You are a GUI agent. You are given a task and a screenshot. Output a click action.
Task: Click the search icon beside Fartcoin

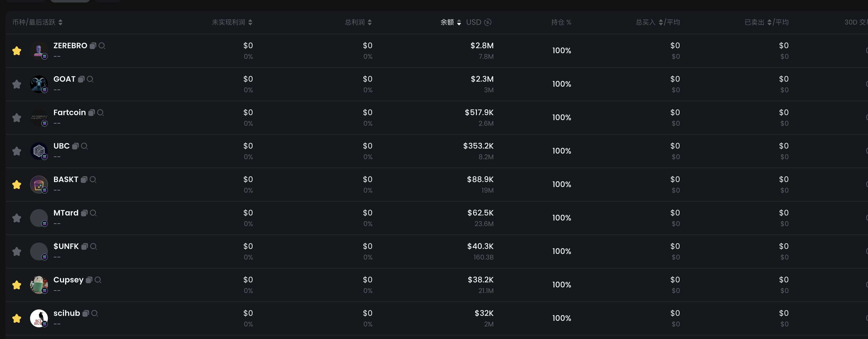click(x=100, y=112)
